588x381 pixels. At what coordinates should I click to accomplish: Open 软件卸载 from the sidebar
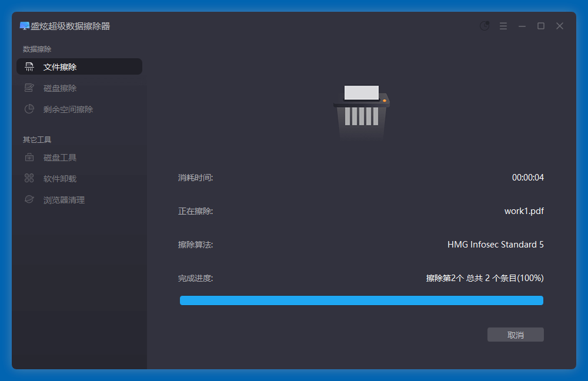[x=60, y=179]
